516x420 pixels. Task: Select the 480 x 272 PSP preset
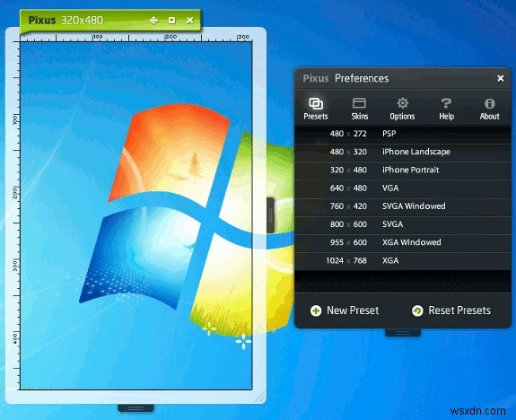click(403, 134)
